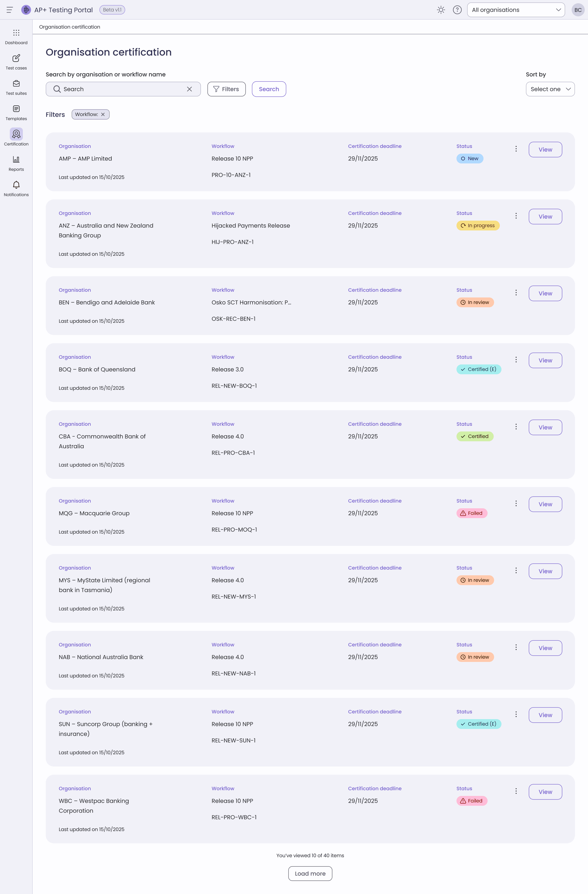Image resolution: width=588 pixels, height=894 pixels.
Task: Open the help question mark icon
Action: (x=457, y=10)
